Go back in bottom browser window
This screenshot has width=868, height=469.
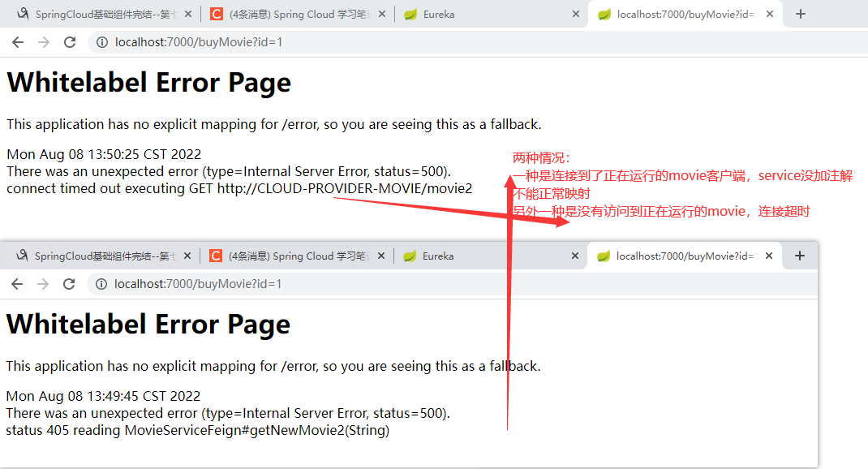17,284
